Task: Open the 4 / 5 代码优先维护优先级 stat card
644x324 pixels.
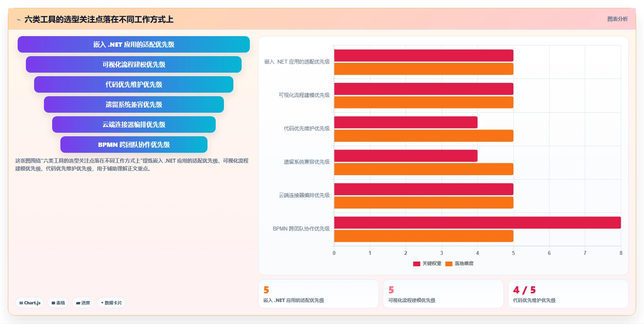Action: coord(568,294)
